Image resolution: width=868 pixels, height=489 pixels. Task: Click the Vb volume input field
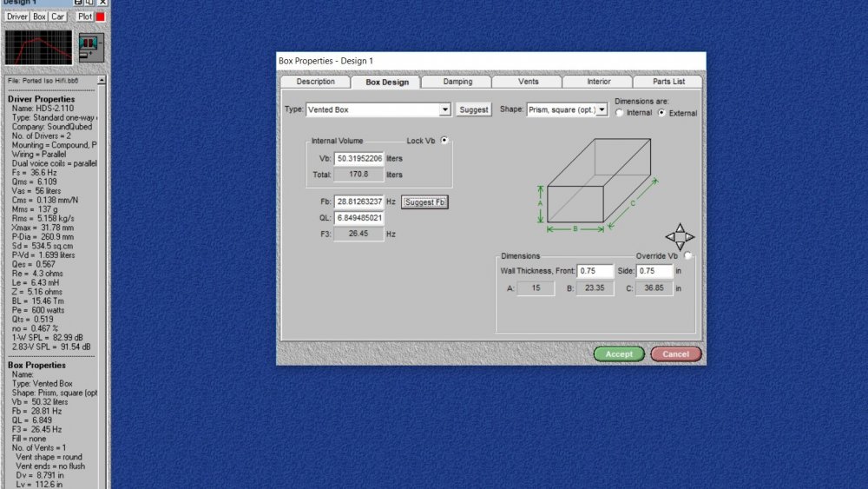[x=358, y=158]
